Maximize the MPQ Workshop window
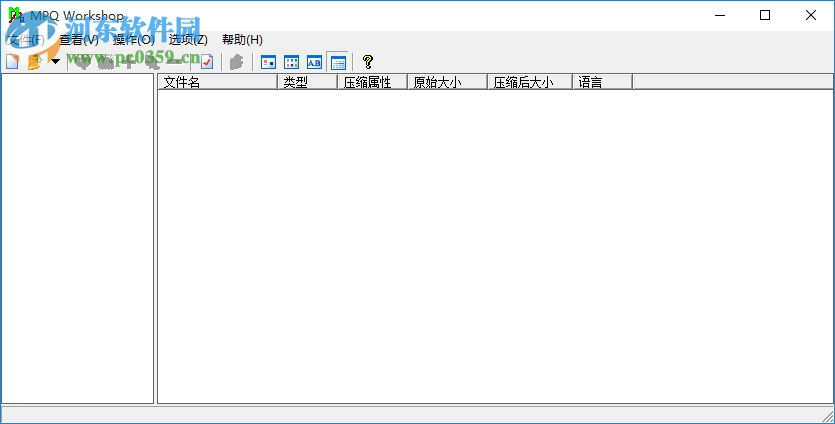The height and width of the screenshot is (424, 835). point(765,15)
